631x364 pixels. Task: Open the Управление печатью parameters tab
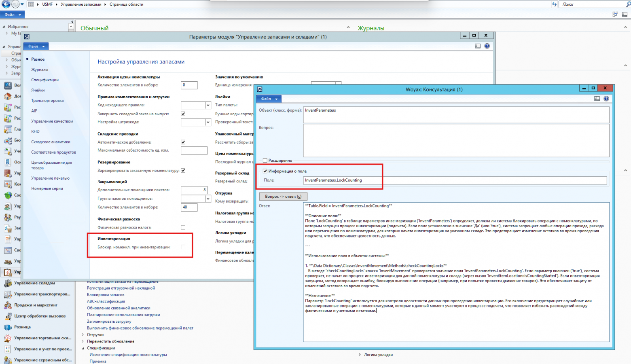[x=51, y=178]
